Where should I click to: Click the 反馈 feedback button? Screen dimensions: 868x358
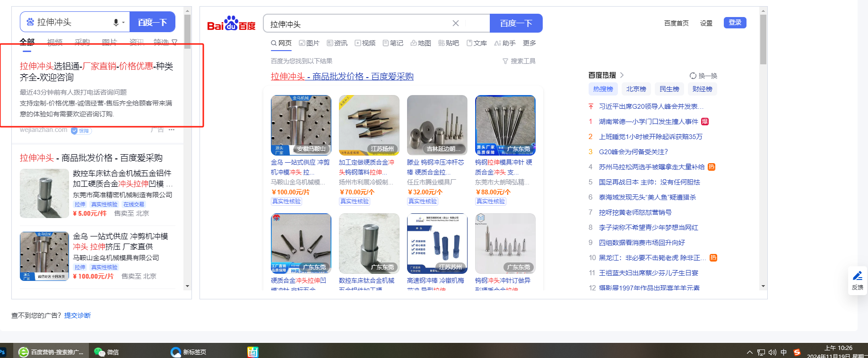click(858, 280)
